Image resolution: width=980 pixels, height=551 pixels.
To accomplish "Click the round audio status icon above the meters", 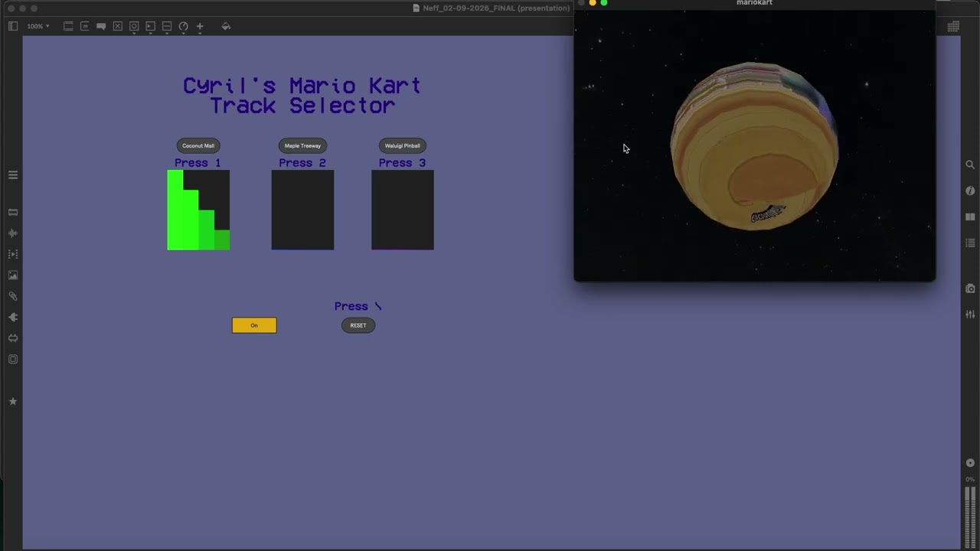I will pyautogui.click(x=970, y=463).
